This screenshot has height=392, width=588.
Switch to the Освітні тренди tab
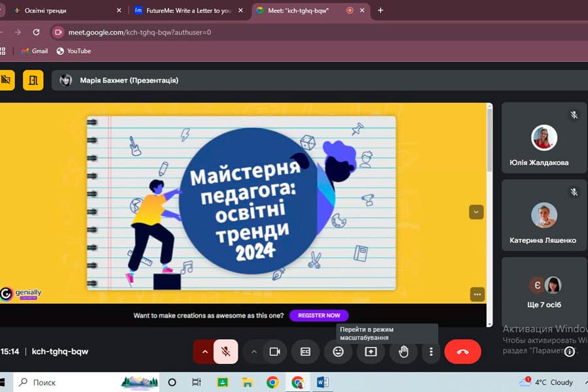(62, 10)
